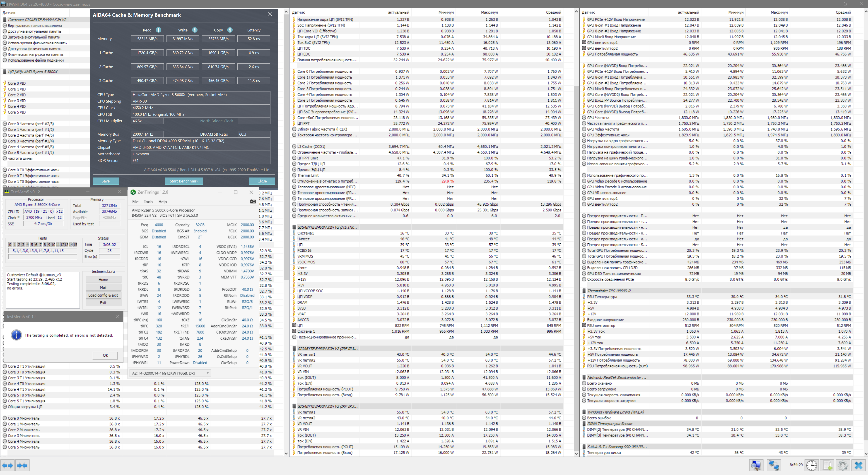Viewport: 868px width, 475px height.
Task: Click the Read info icon in AIDA64
Action: pos(158,30)
